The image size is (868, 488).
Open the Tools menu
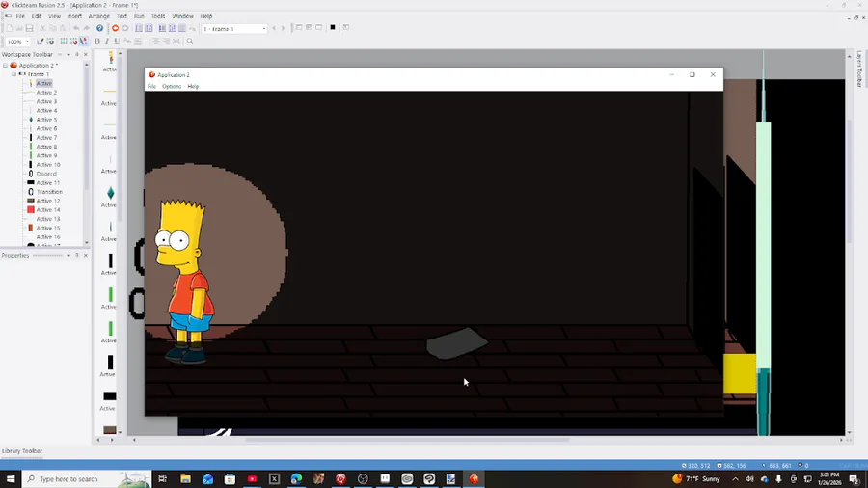pos(158,16)
